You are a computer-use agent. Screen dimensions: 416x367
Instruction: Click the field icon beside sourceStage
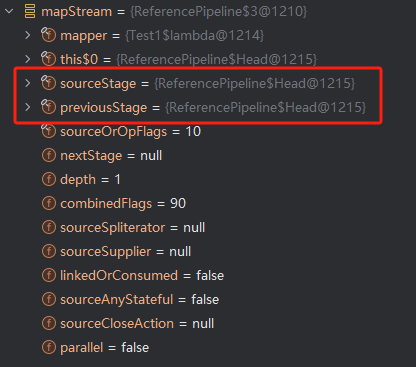(x=48, y=83)
